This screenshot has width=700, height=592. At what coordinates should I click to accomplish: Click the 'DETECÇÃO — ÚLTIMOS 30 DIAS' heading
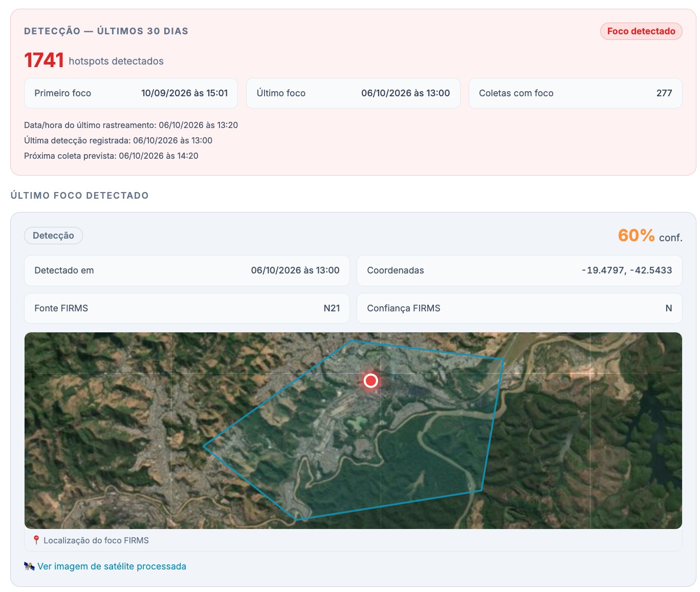coord(106,31)
